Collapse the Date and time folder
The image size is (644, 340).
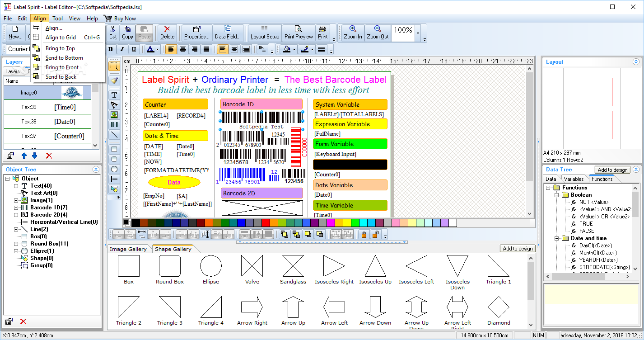[556, 238]
